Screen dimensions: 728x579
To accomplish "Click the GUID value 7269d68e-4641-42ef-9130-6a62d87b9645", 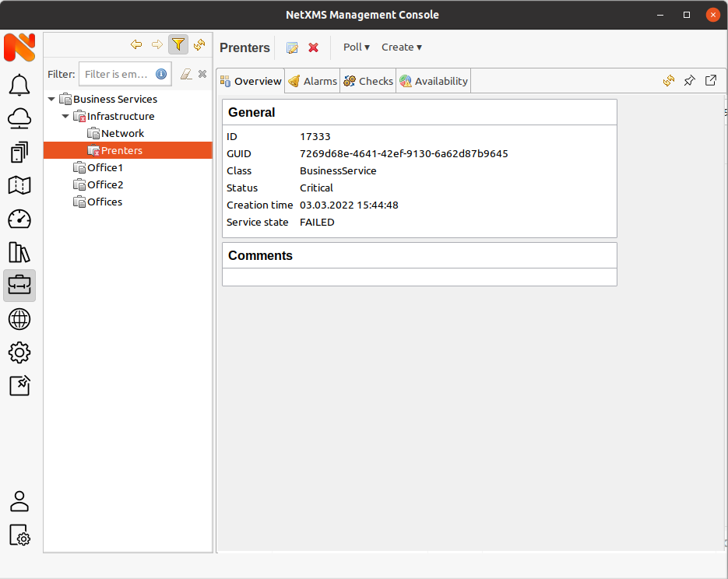I will click(404, 153).
